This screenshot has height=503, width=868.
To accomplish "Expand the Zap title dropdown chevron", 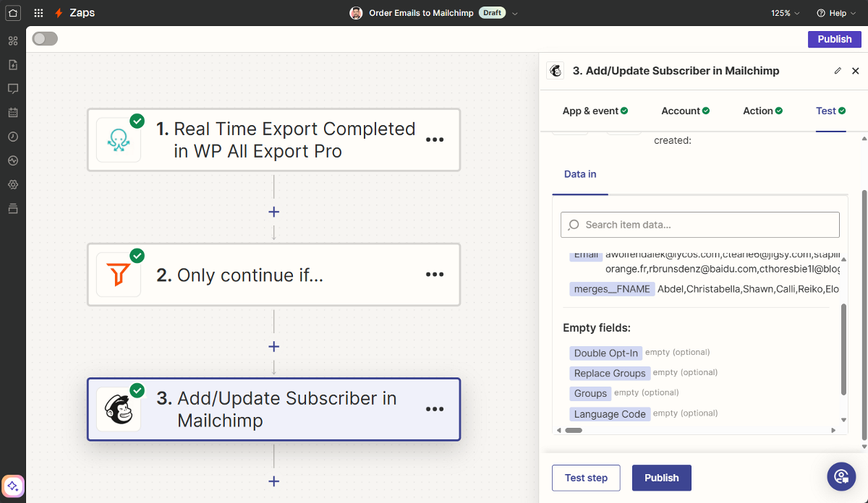I will pos(515,13).
